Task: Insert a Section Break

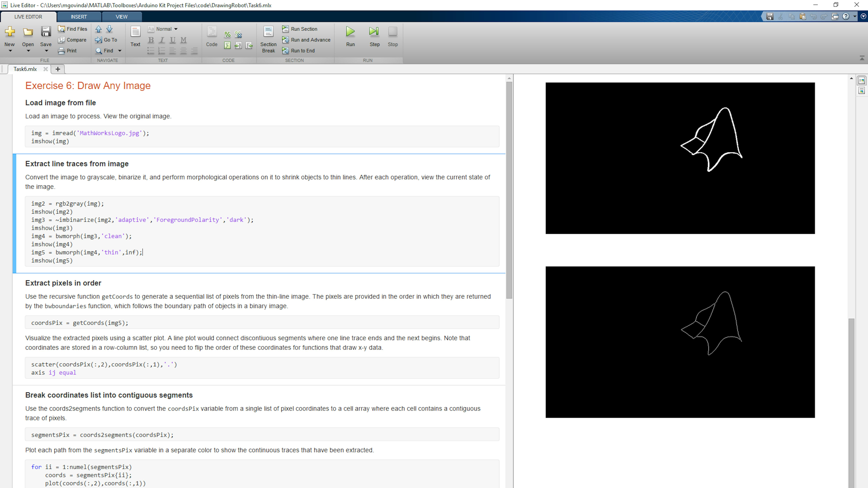Action: (x=268, y=39)
